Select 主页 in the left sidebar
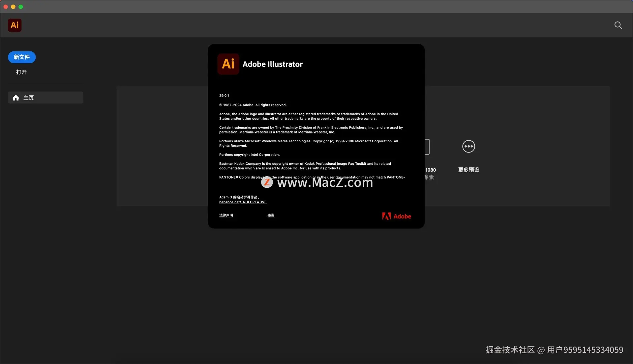The width and height of the screenshot is (633, 364). pos(28,98)
